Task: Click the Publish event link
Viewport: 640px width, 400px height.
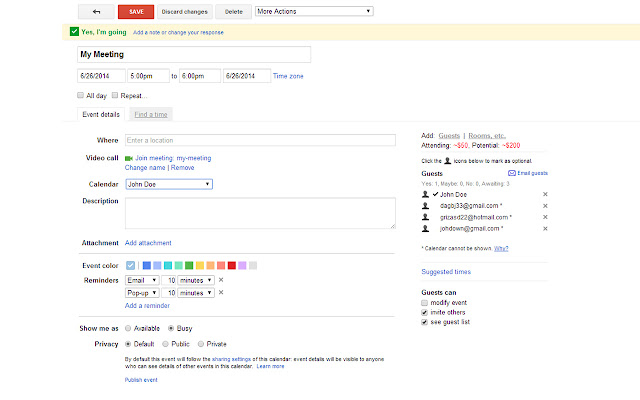Action: tap(141, 380)
